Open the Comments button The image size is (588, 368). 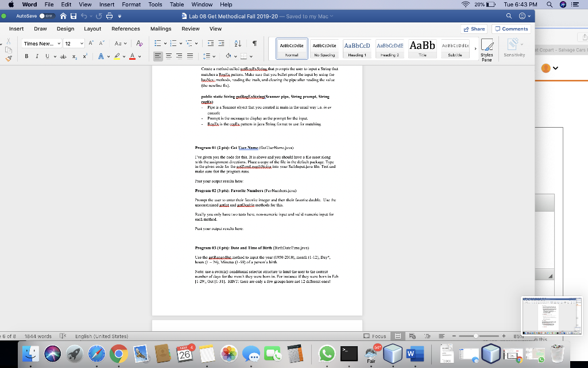point(511,29)
